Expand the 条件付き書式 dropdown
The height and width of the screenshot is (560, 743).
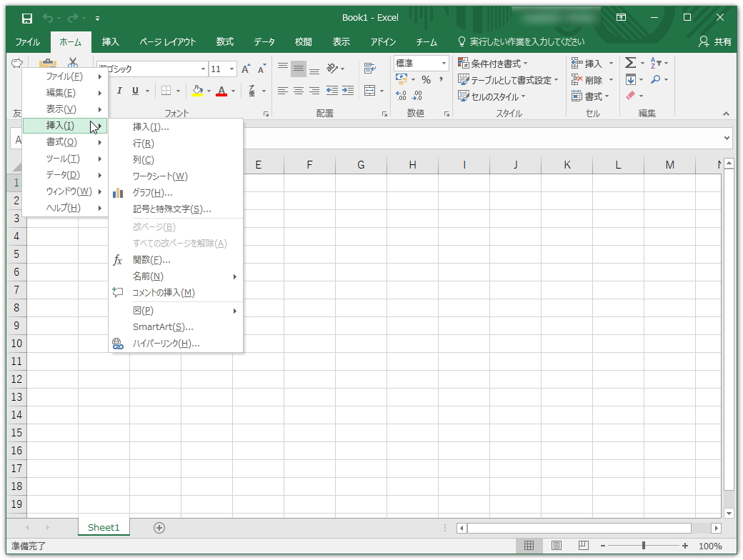[496, 63]
